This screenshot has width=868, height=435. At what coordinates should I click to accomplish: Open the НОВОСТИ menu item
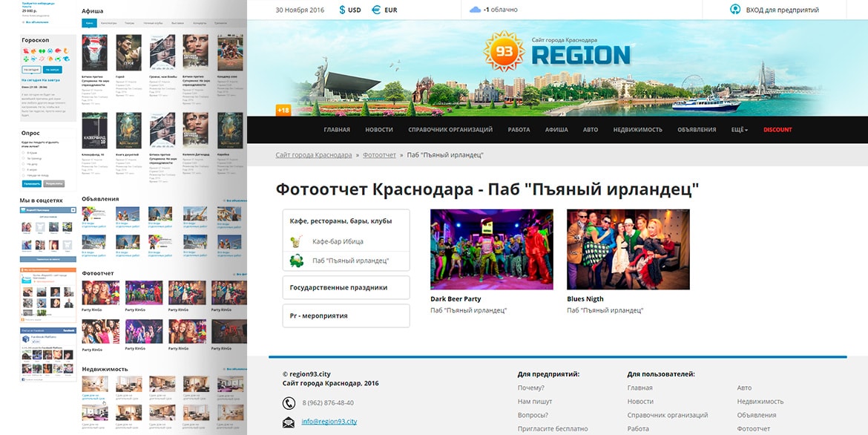[378, 130]
